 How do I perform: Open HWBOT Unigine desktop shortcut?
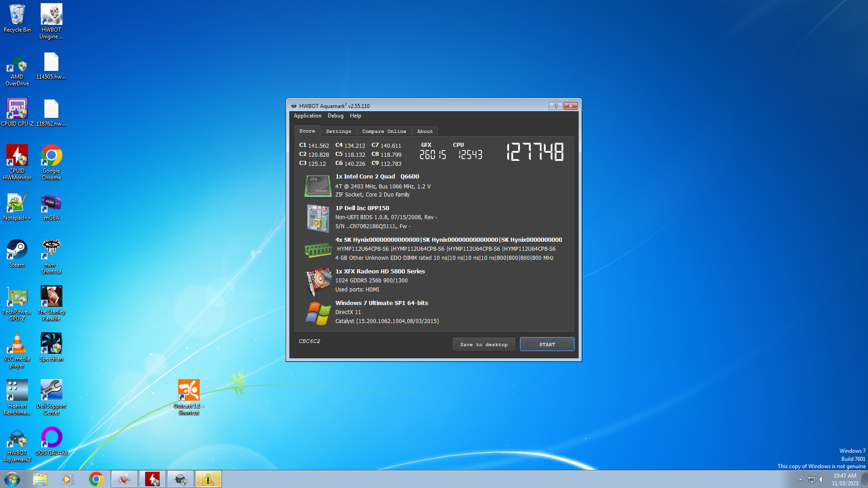pyautogui.click(x=51, y=21)
